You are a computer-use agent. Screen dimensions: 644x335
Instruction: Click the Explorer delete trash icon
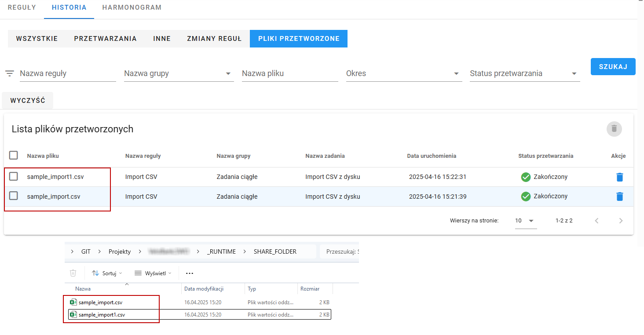click(73, 273)
